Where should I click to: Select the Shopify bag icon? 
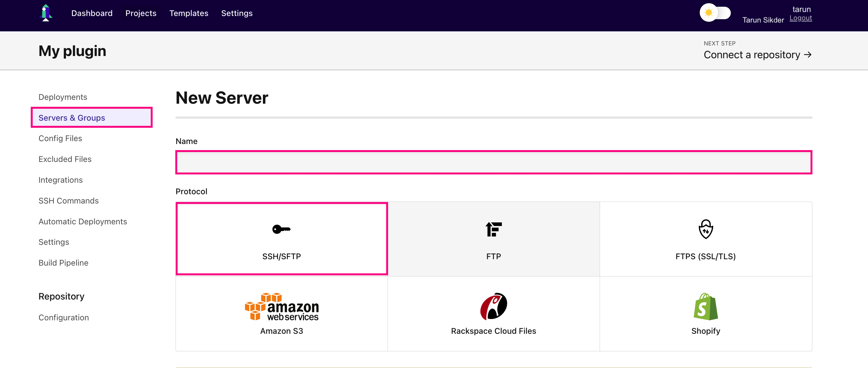(x=705, y=306)
